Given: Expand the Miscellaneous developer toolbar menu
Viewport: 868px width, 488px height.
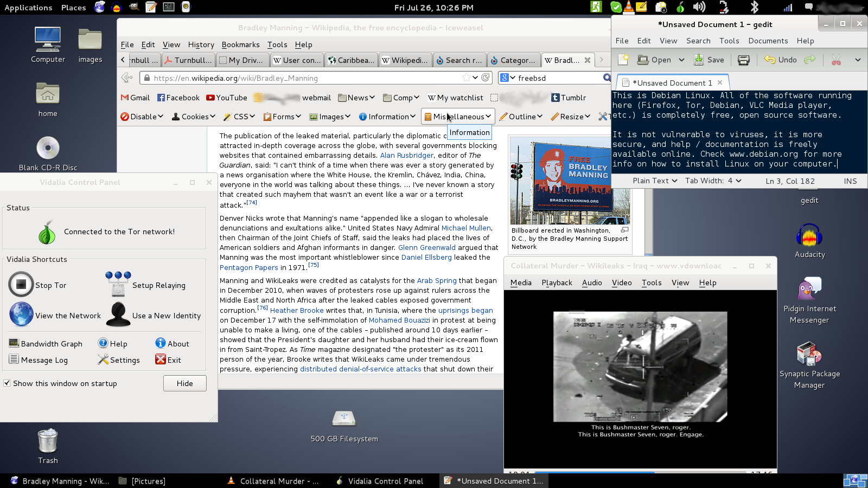Looking at the screenshot, I should (x=458, y=117).
